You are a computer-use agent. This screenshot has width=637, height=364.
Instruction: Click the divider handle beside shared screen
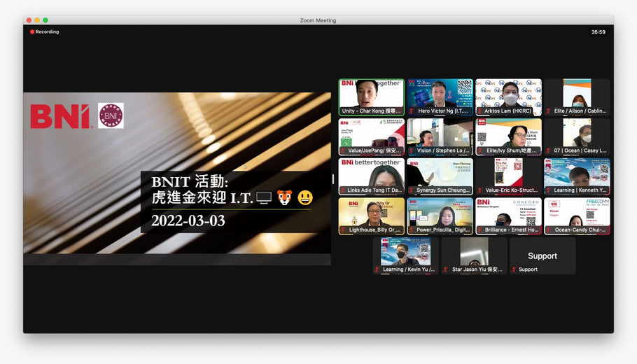(x=333, y=179)
